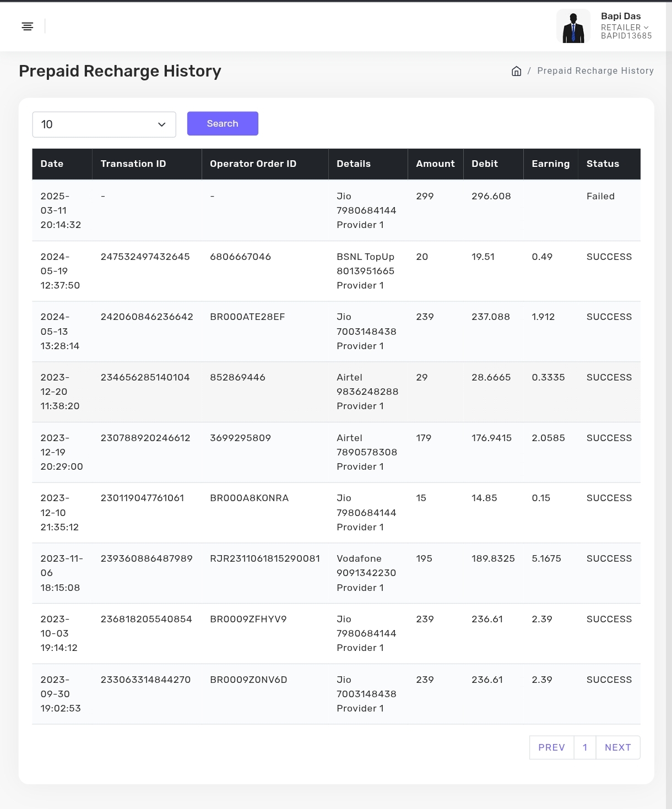Click the Transation ID column header
This screenshot has height=809, width=672.
pos(133,164)
